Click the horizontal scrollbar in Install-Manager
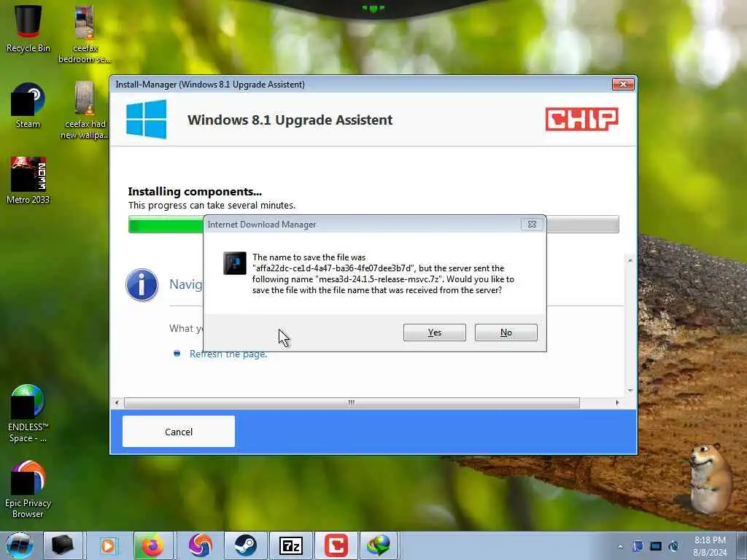 tap(352, 402)
